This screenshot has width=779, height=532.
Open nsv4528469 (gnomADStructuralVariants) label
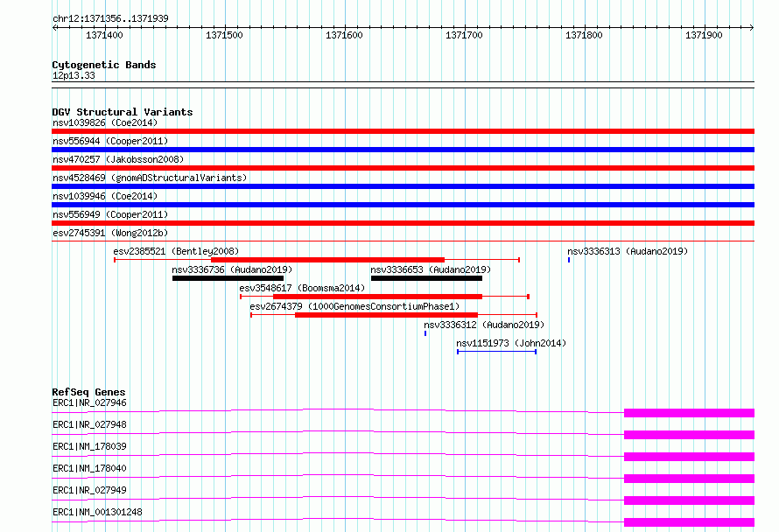click(150, 178)
